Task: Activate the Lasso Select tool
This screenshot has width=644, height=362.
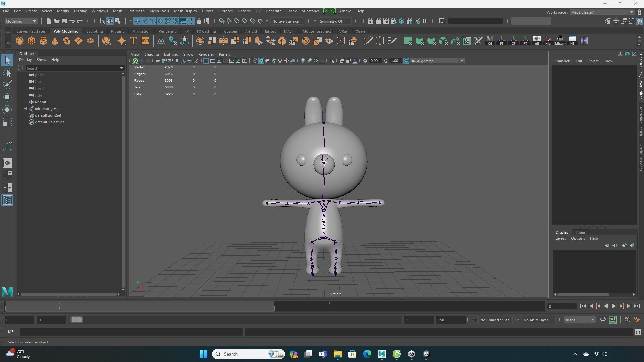Action: (x=7, y=72)
